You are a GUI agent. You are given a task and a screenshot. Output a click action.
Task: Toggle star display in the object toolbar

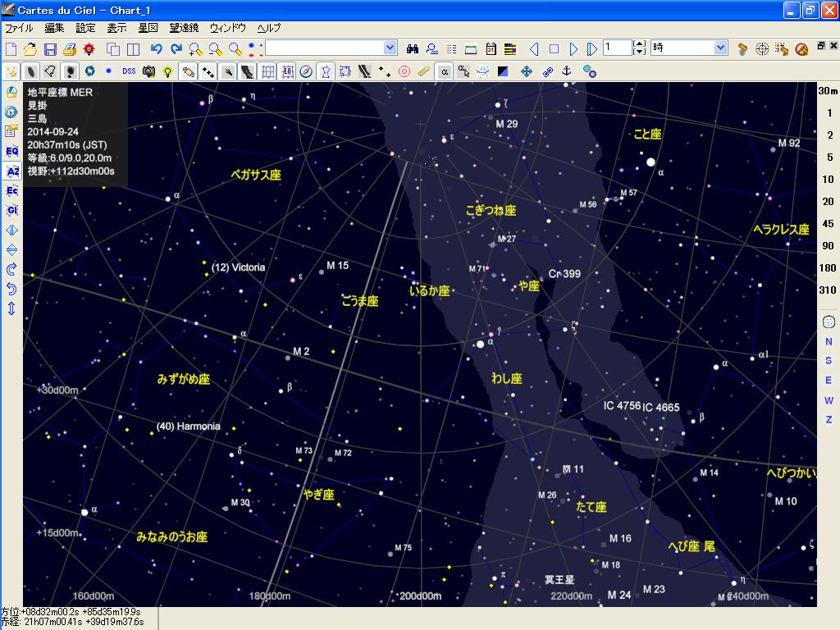[11, 71]
